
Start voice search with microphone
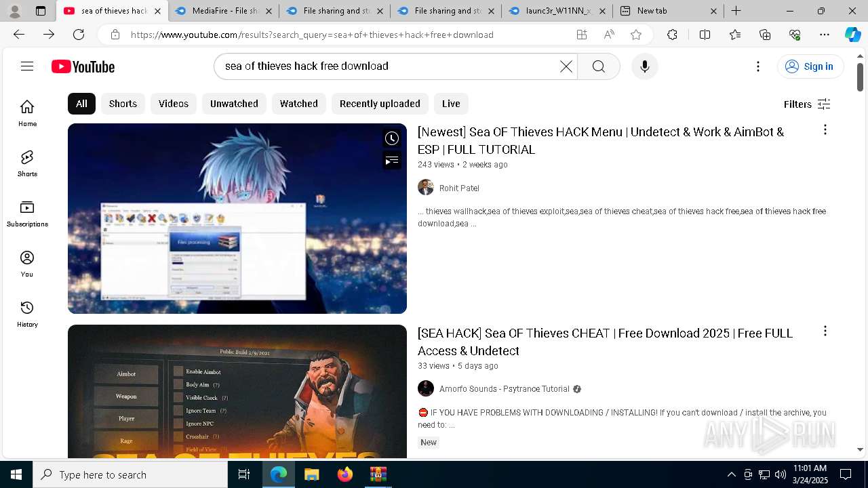point(645,66)
